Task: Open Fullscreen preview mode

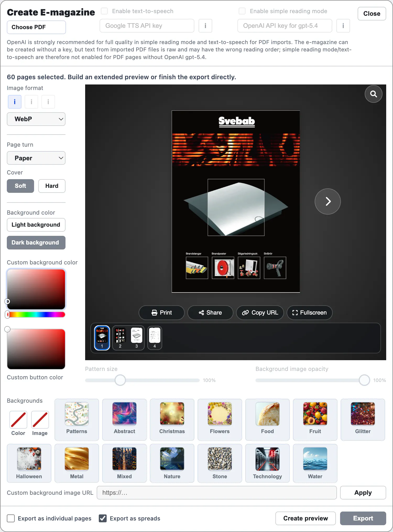Action: coord(310,313)
